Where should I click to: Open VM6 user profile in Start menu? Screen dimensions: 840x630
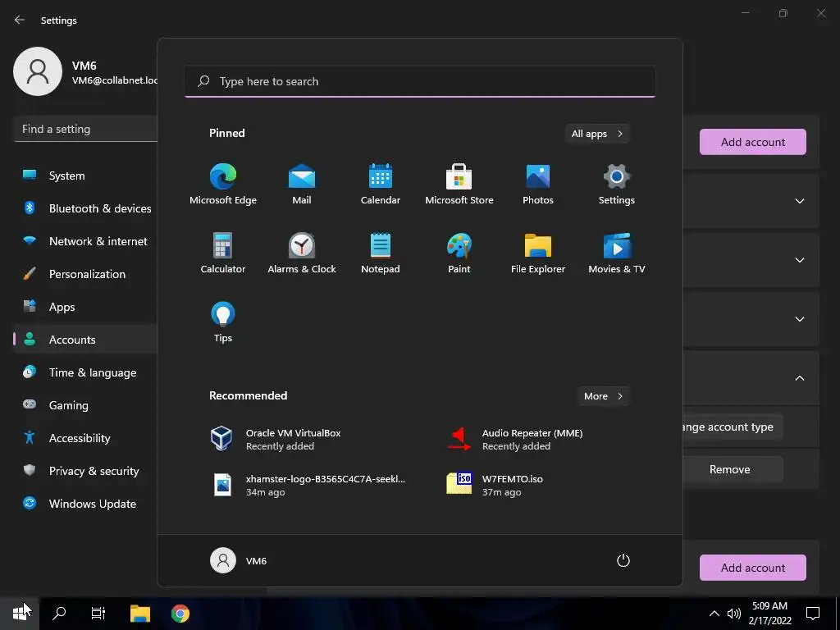click(x=239, y=560)
